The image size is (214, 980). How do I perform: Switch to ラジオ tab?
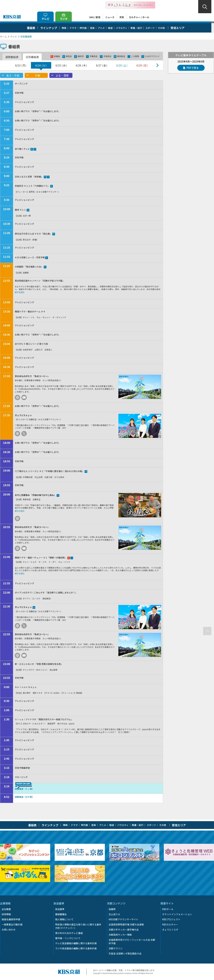(x=63, y=17)
